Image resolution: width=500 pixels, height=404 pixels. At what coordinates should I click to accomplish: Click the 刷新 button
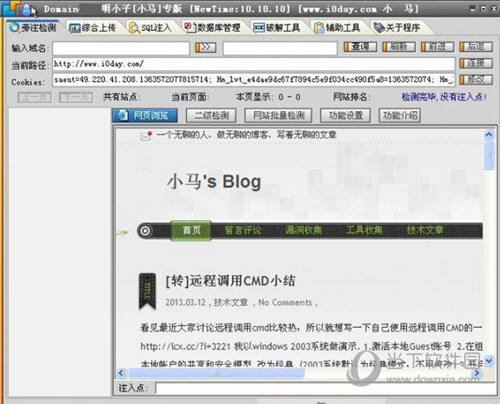tap(399, 47)
